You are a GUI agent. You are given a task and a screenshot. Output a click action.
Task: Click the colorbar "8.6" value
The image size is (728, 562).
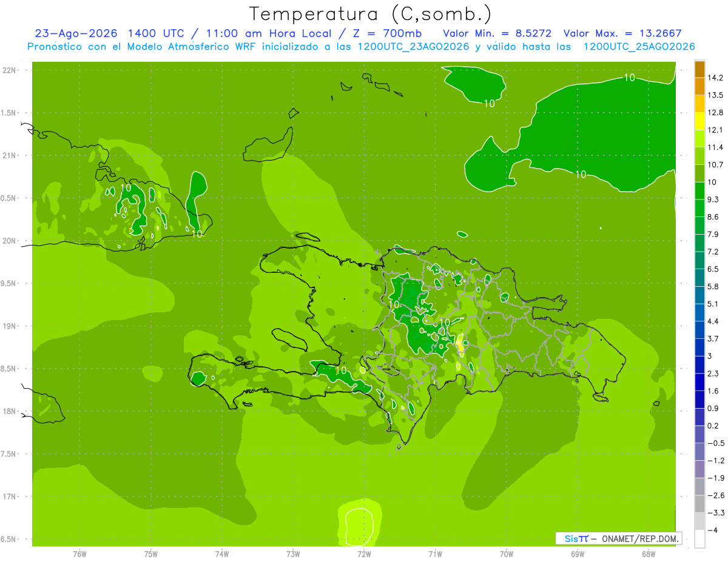tap(713, 217)
